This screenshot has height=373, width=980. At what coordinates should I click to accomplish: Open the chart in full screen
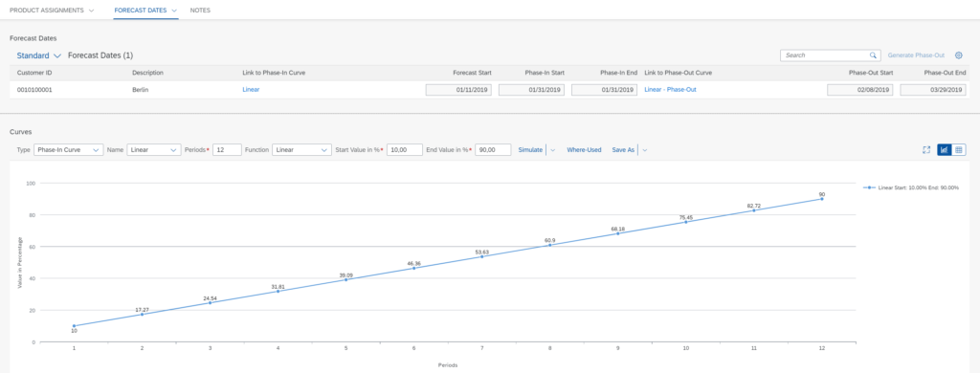coord(926,150)
